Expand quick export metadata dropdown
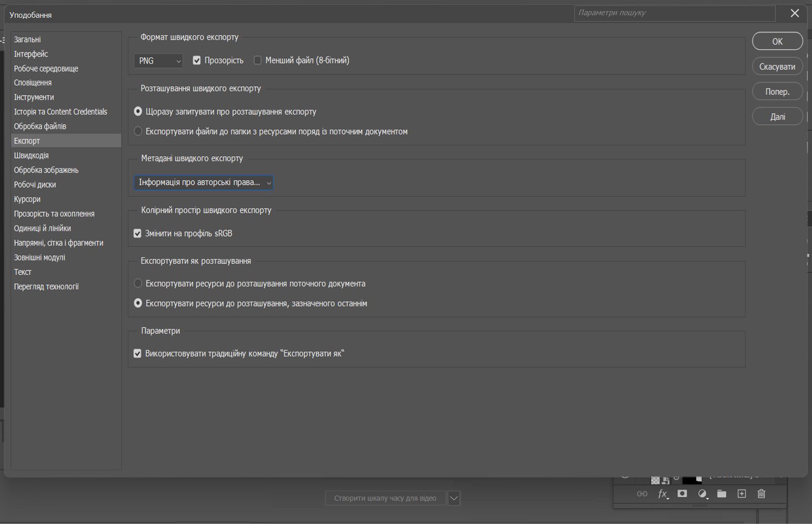Image resolution: width=812 pixels, height=524 pixels. coord(204,183)
